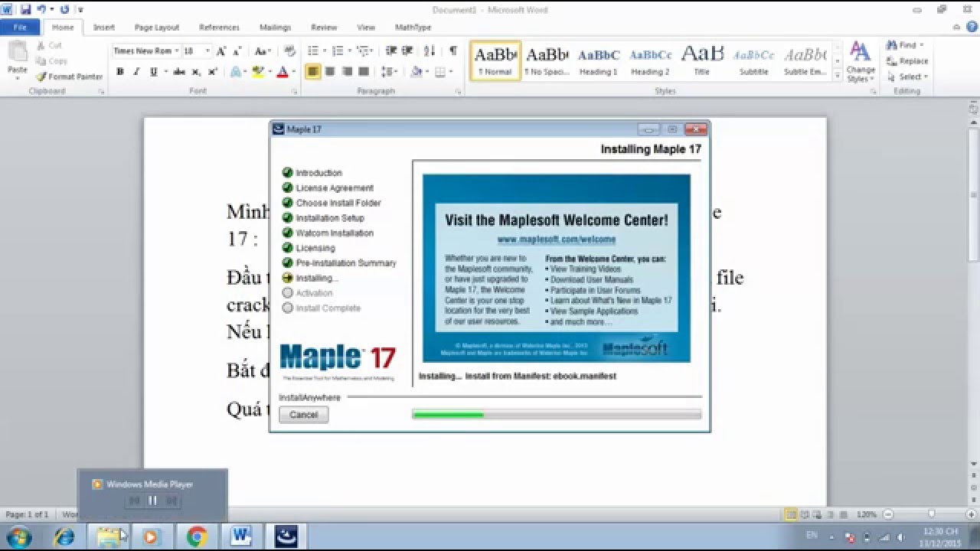980x551 pixels.
Task: Click Shrink Font icon
Action: [x=237, y=51]
